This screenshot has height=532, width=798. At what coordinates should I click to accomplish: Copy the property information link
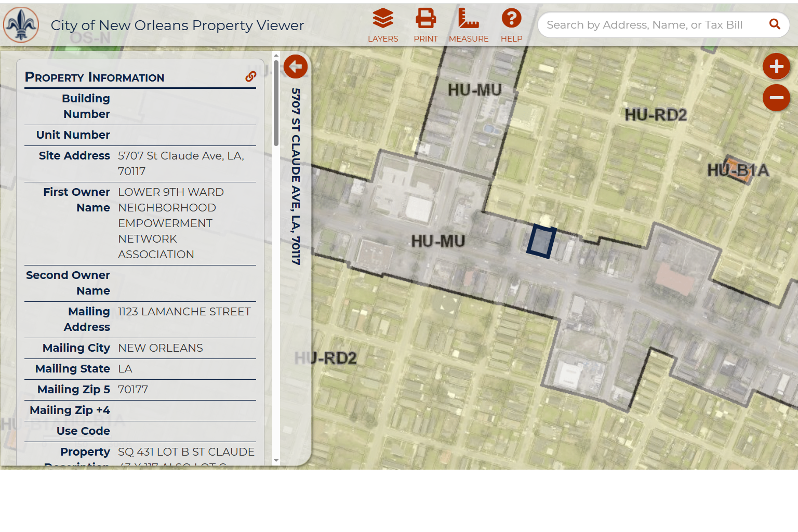point(250,77)
